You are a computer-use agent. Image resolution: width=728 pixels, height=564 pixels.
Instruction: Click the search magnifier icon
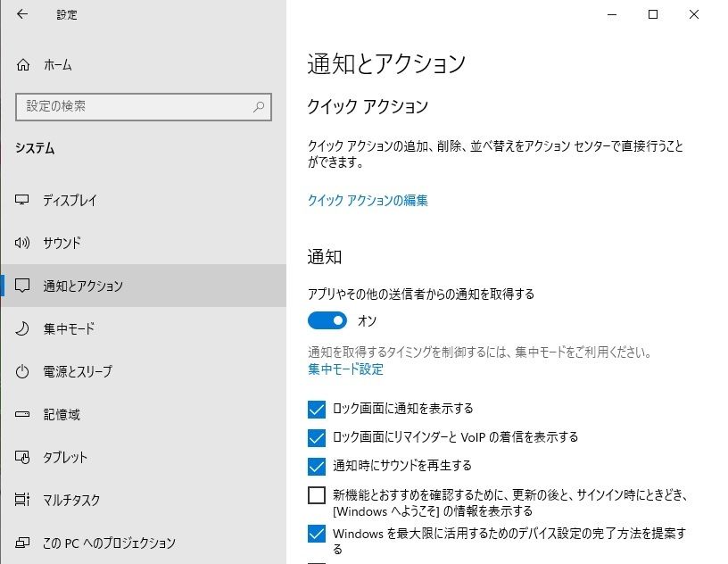coord(259,107)
